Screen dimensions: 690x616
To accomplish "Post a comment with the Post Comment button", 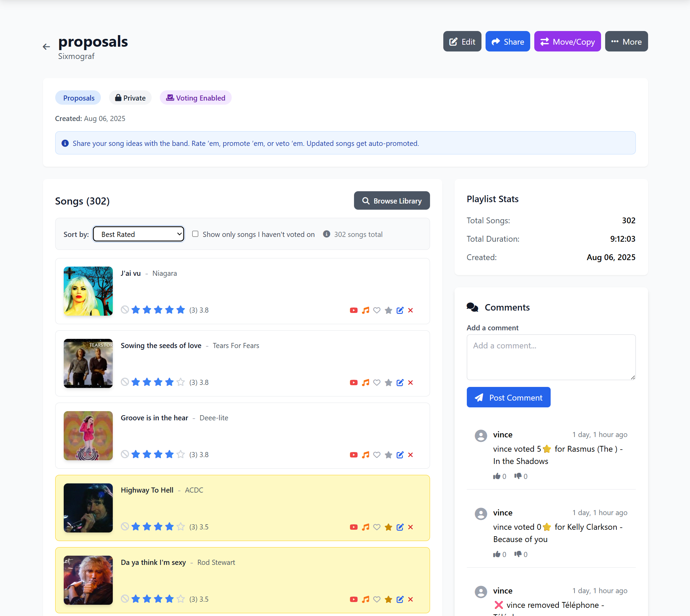I will [x=508, y=397].
